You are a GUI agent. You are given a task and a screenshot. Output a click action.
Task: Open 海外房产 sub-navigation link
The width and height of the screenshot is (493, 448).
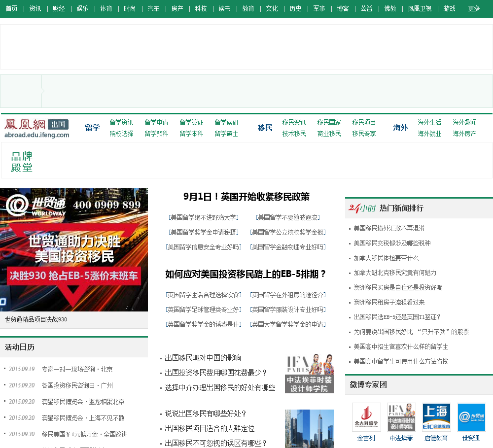(464, 134)
